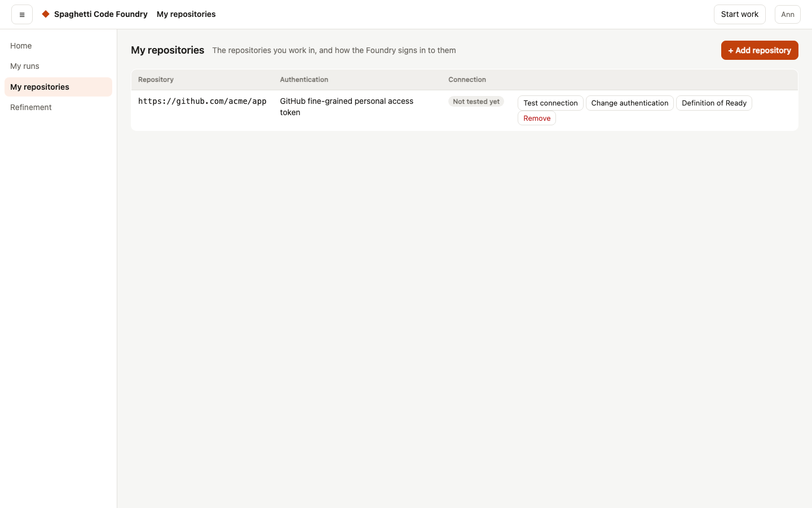Screen dimensions: 812x508
Task: Click the My repositories page heading
Action: [167, 50]
